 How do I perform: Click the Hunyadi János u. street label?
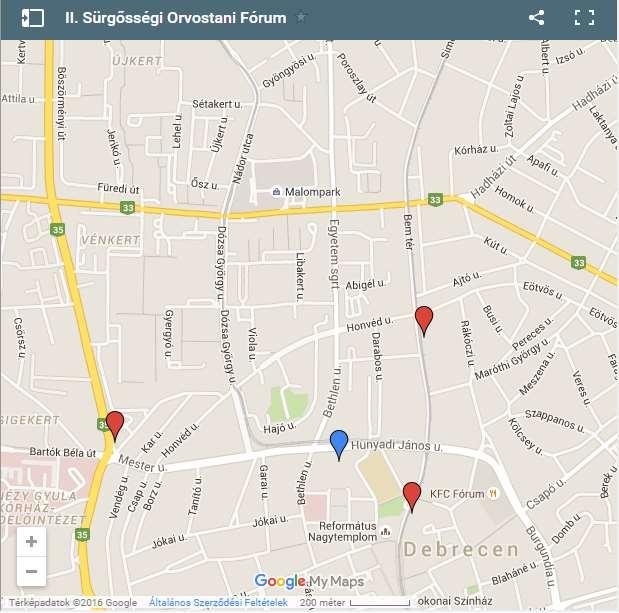point(396,445)
